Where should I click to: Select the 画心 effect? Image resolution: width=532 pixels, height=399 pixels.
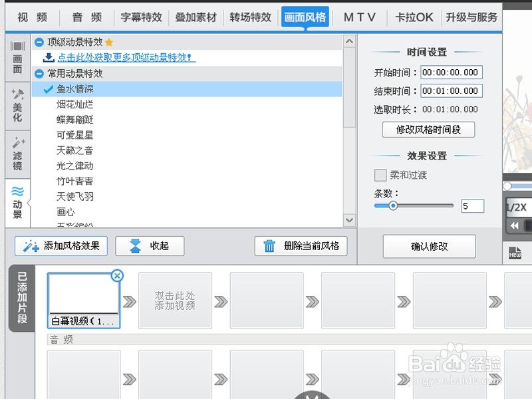[187, 212]
